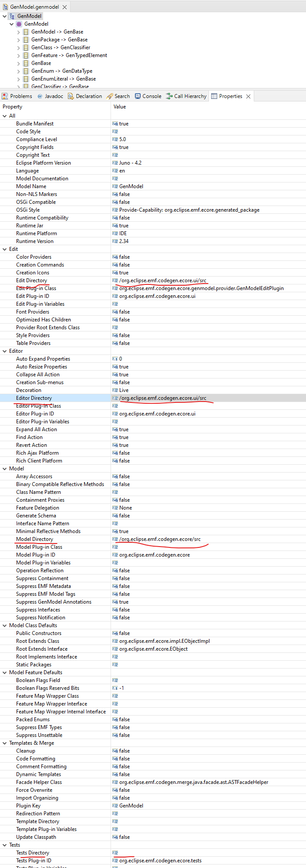This screenshot has width=306, height=868.
Task: Click the GenEnum -> GenDataType class icon
Action: tap(26, 71)
